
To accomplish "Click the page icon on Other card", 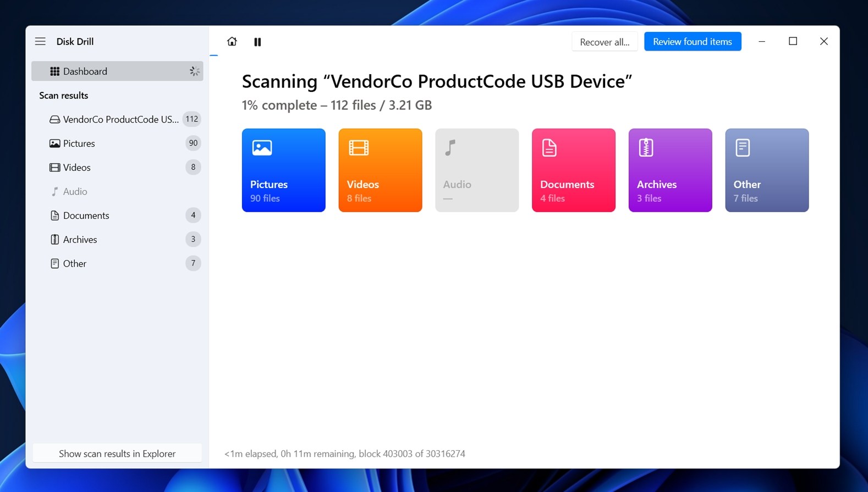I will coord(743,147).
